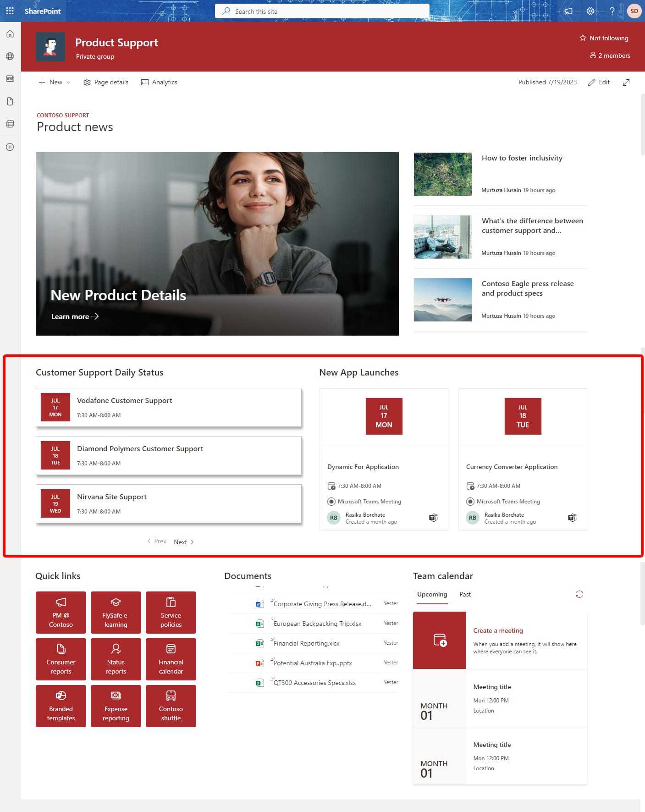Click the Product Support site logo
This screenshot has width=645, height=812.
click(x=50, y=47)
